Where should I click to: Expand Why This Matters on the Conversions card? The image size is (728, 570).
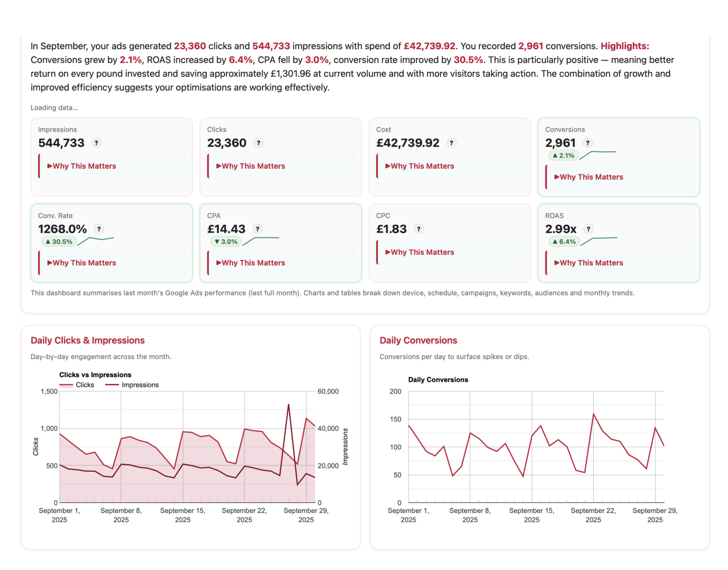tap(591, 177)
